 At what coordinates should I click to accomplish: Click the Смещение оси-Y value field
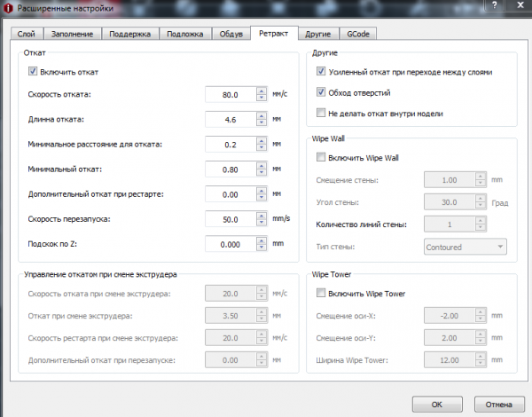click(x=450, y=338)
